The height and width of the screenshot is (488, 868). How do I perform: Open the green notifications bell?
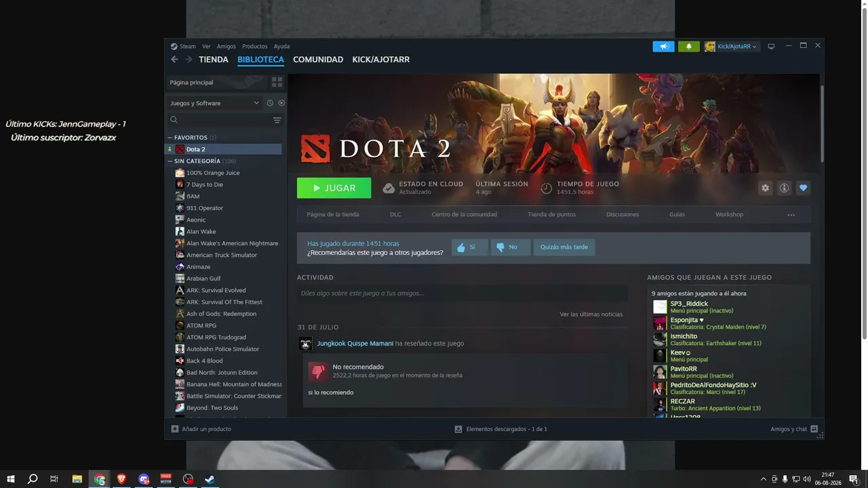(689, 47)
